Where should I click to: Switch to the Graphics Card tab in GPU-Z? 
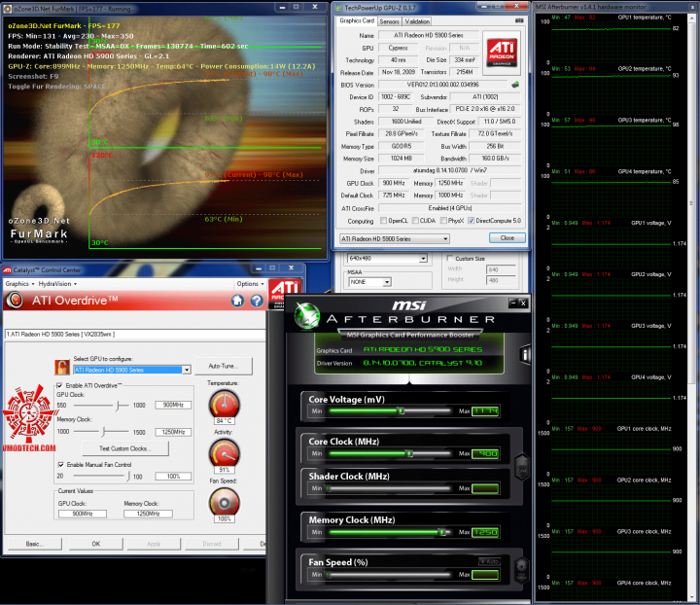tap(357, 21)
